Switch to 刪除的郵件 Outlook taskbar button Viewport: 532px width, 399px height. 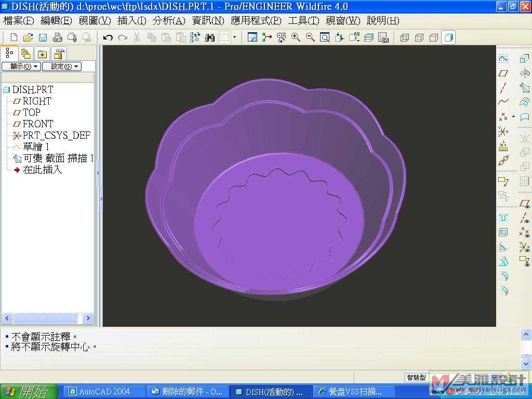(188, 392)
